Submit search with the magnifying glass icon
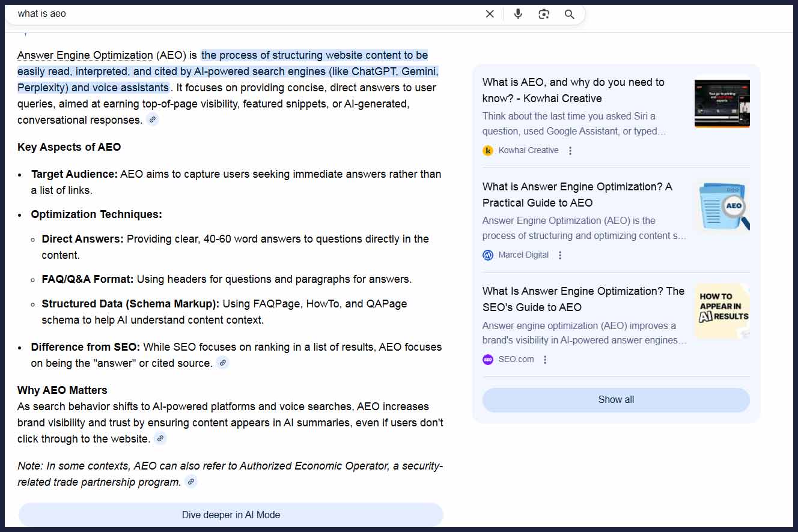This screenshot has height=532, width=798. [570, 14]
